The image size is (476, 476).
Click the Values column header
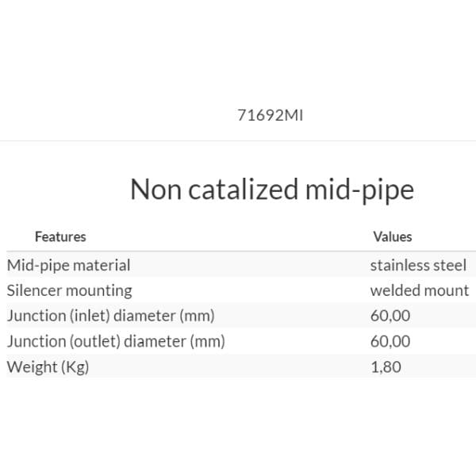point(393,236)
